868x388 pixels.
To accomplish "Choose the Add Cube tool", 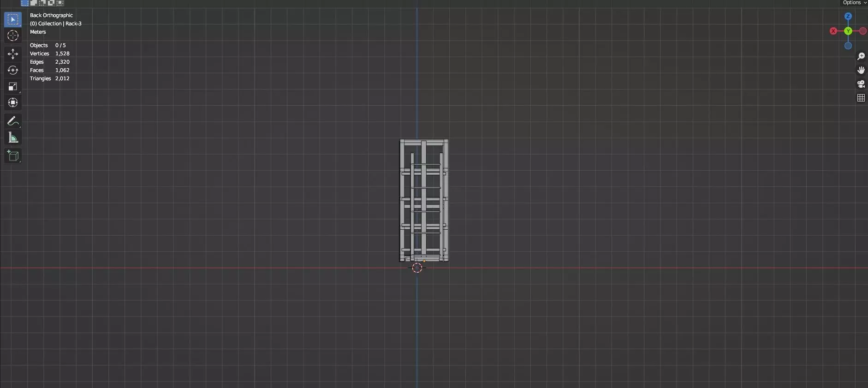I will pyautogui.click(x=13, y=156).
